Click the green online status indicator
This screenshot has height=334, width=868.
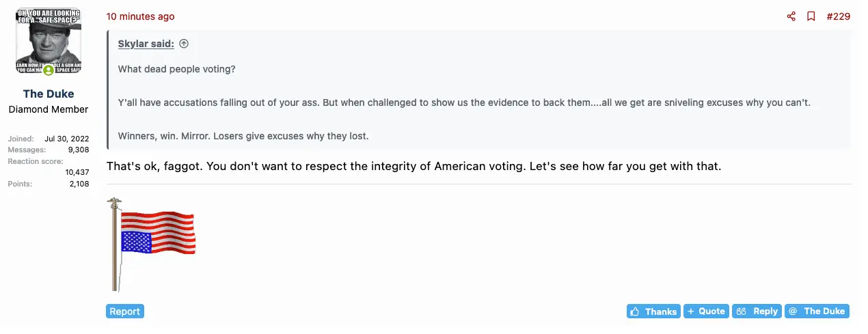(x=49, y=70)
